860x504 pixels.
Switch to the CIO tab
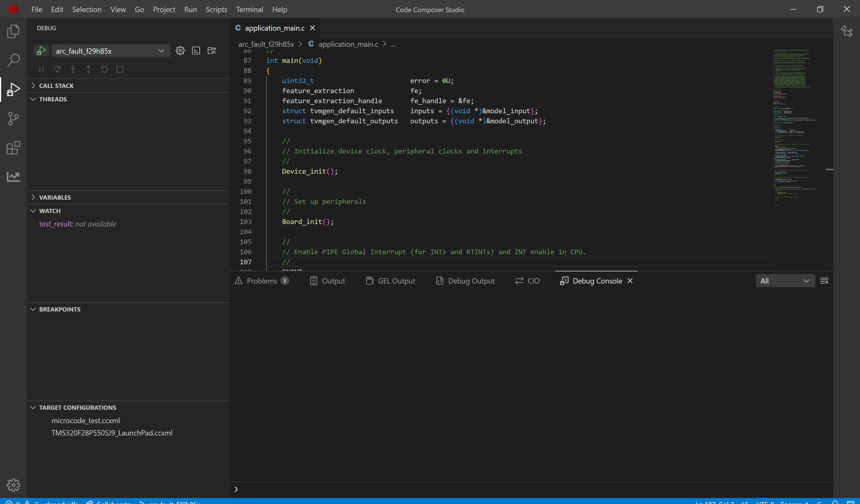(527, 281)
